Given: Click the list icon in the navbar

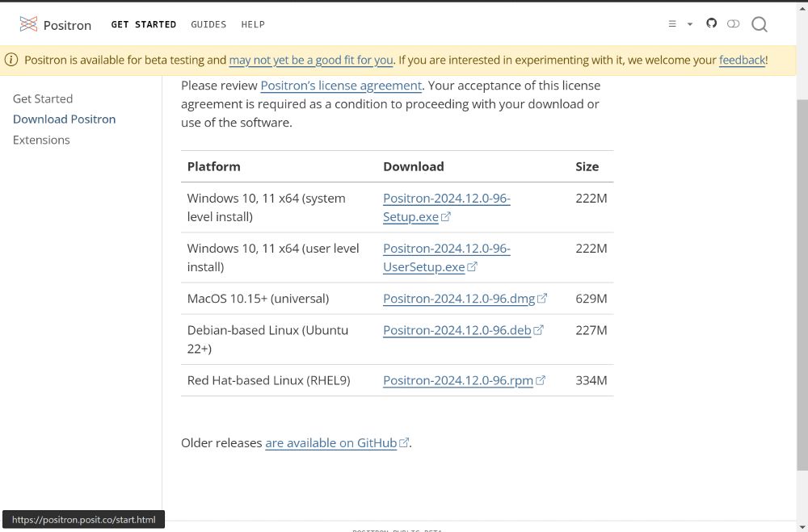Looking at the screenshot, I should pos(672,24).
